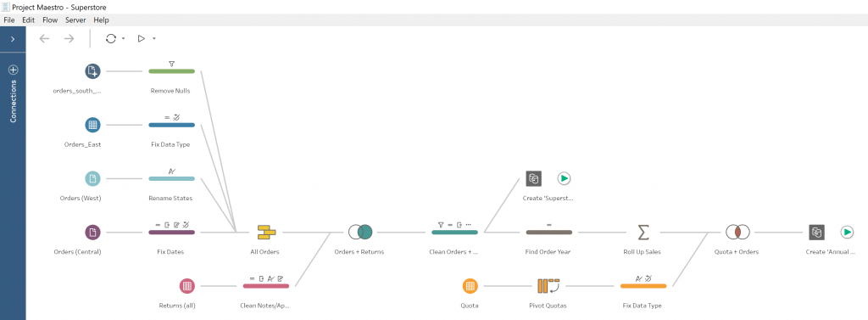Screen dimensions: 868x320
Task: Select the Clean Orders + ... step bar
Action: tap(454, 233)
